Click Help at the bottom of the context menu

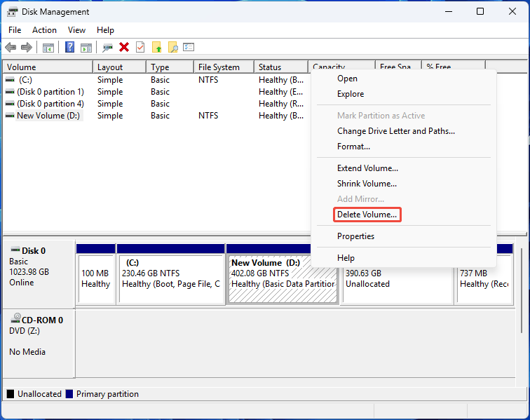404,258
